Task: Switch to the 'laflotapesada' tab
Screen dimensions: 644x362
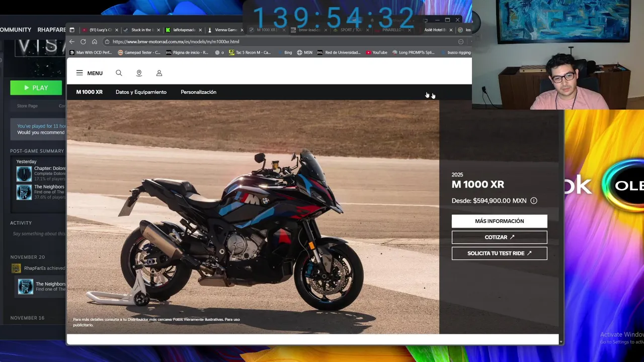Action: click(183, 30)
